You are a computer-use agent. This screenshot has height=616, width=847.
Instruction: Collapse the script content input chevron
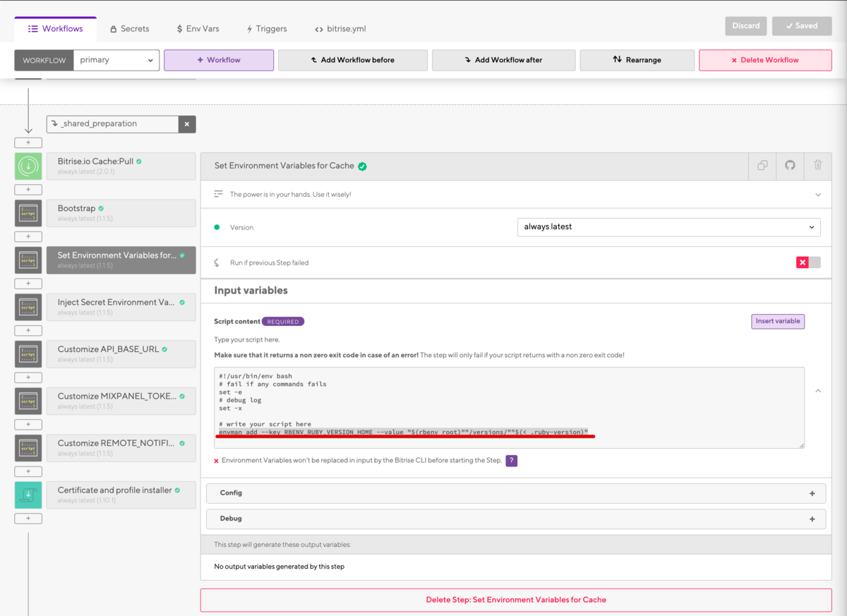(818, 391)
